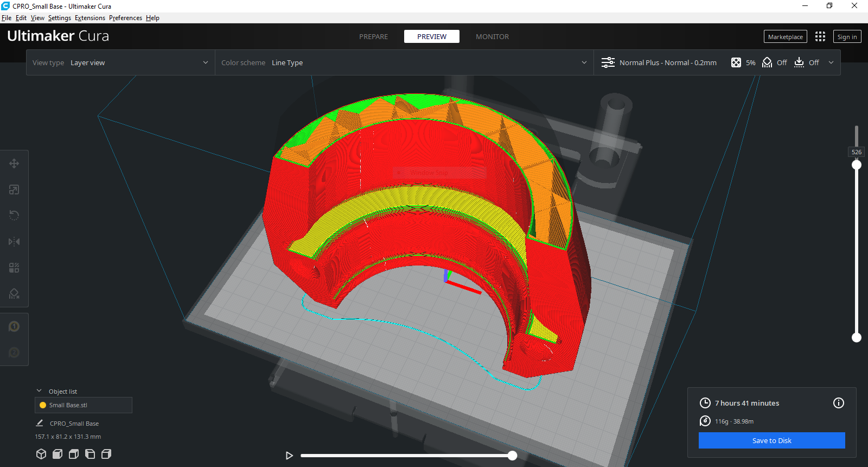Open the View type dropdown
This screenshot has width=868, height=467.
tap(120, 62)
